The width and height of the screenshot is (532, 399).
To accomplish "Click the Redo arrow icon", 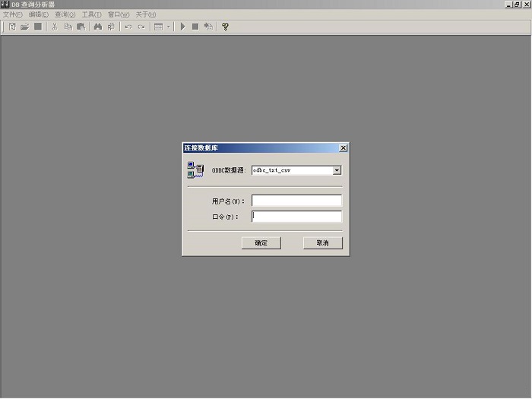I will [x=141, y=27].
